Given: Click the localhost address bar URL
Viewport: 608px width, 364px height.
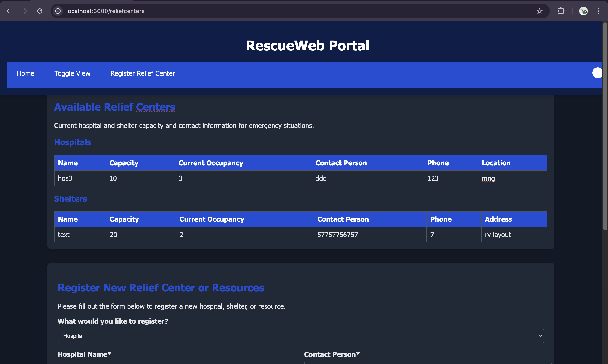Looking at the screenshot, I should [106, 11].
